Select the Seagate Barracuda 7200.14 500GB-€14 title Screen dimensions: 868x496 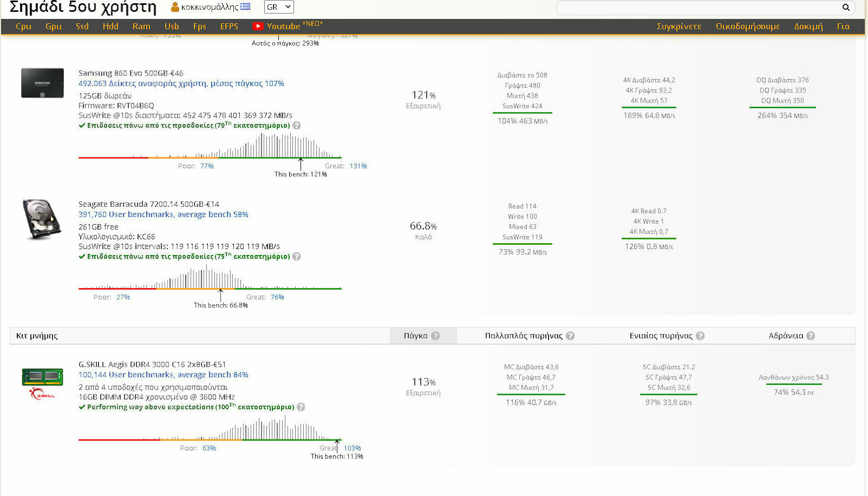(149, 204)
